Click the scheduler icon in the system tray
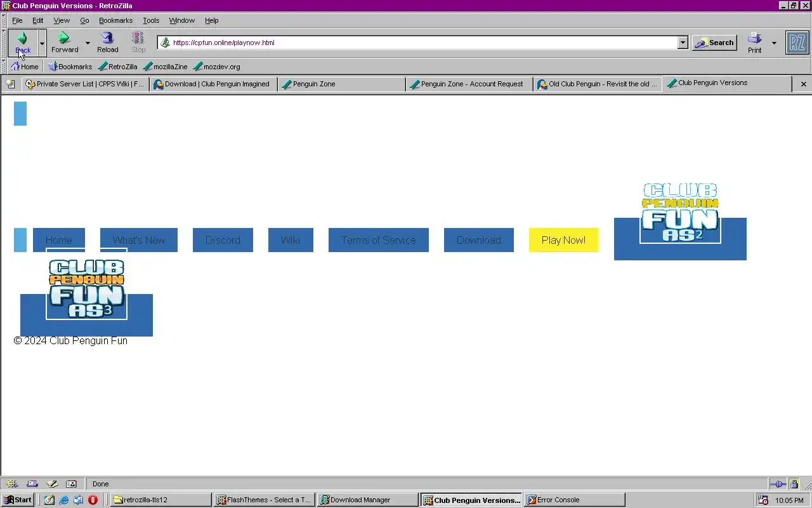 coord(764,500)
